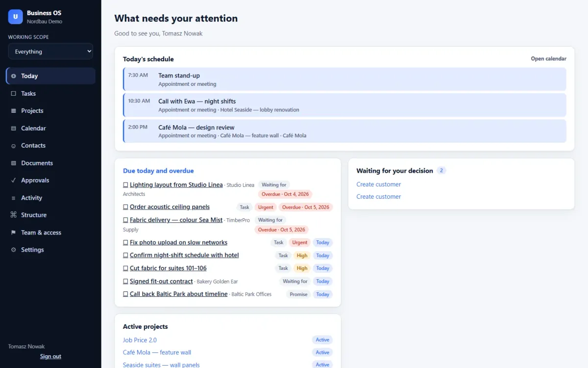Check the Lighting layout from Studio Linea checkbox

(x=125, y=185)
